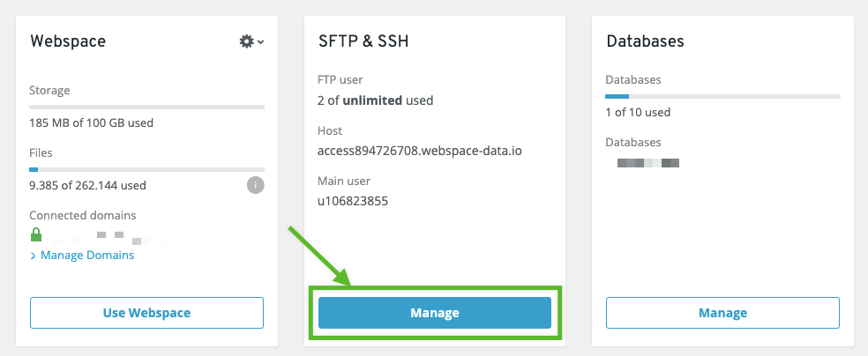Click the Files usage progress bar
Screen dimensions: 868x356
[x=146, y=169]
